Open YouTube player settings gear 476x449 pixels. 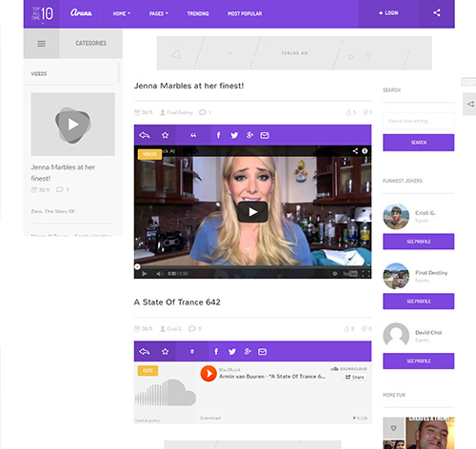335,273
